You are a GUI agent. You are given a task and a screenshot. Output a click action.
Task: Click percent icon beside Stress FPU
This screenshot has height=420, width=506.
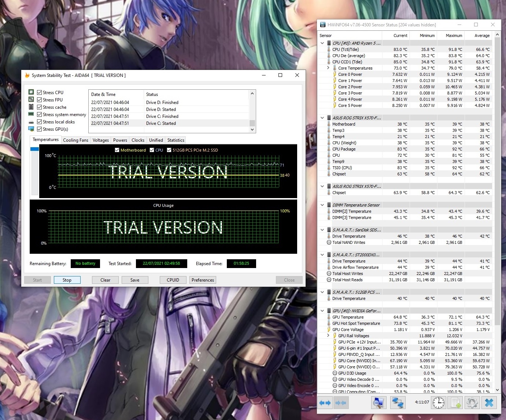click(31, 100)
